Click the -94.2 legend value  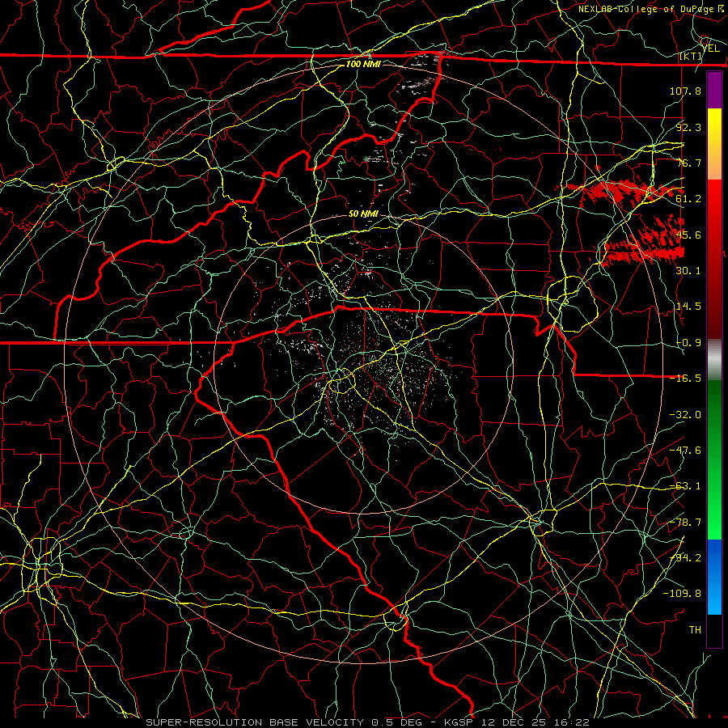[685, 558]
